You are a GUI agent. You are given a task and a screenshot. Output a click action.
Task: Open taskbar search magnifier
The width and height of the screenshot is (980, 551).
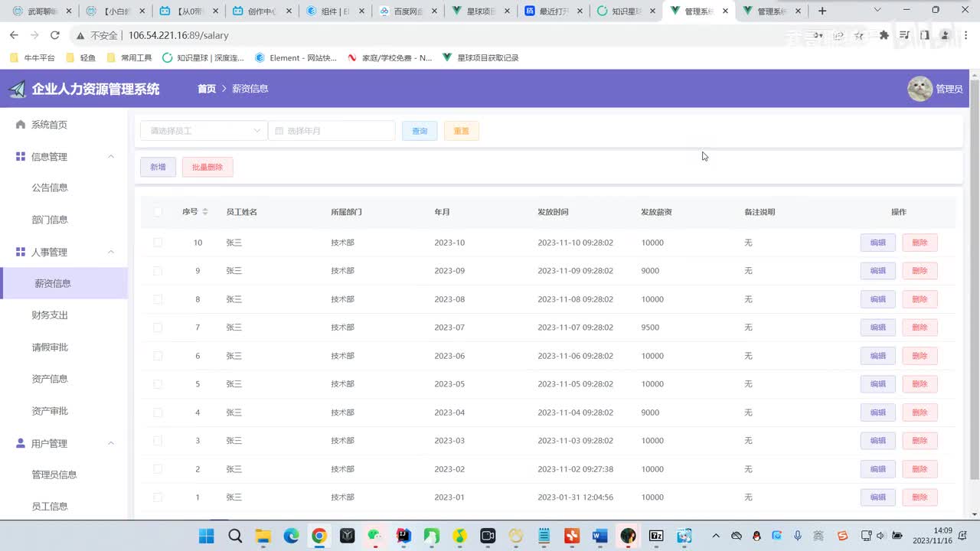(x=235, y=536)
